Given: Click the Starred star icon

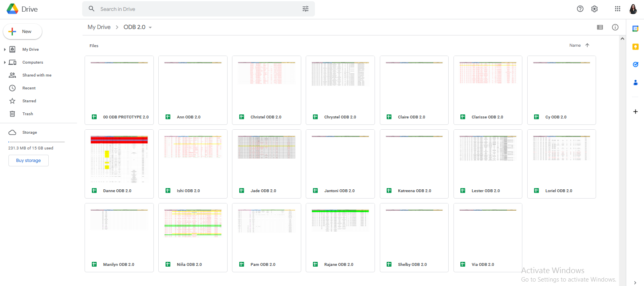Looking at the screenshot, I should tap(12, 101).
